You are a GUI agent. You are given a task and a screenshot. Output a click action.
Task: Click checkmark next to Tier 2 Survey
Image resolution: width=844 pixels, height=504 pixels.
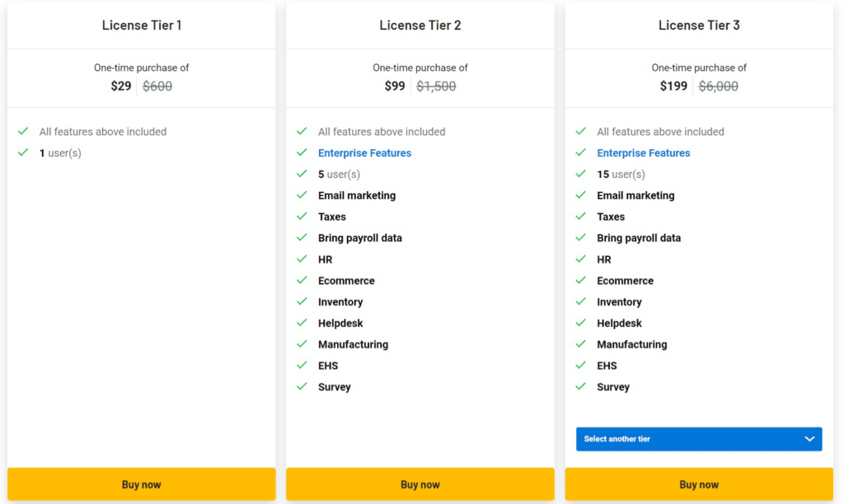[x=302, y=387]
